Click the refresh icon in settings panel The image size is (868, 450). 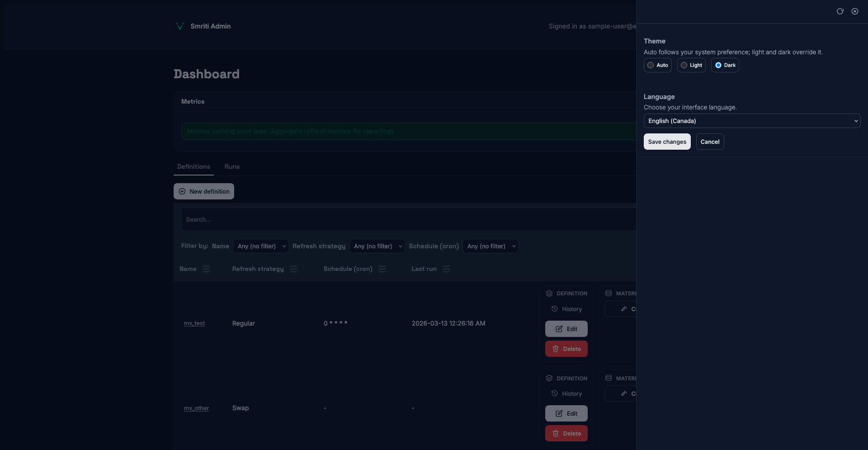pyautogui.click(x=840, y=11)
